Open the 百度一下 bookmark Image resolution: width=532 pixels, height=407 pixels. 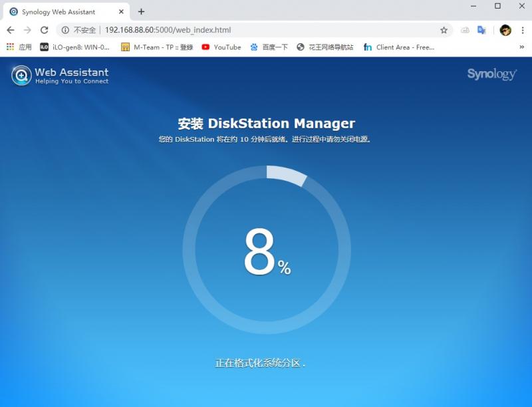tap(269, 47)
